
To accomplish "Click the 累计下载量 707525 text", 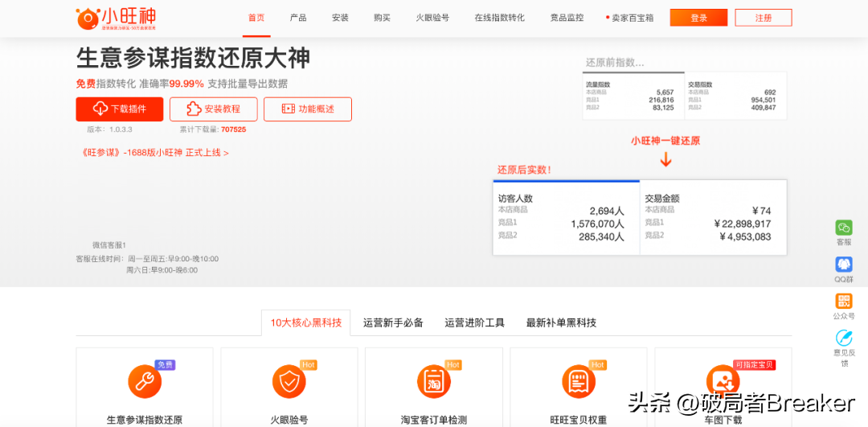I will click(x=212, y=129).
